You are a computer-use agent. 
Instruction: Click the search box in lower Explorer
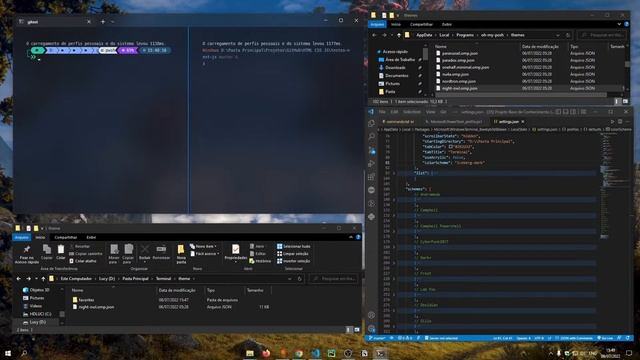[x=333, y=279]
